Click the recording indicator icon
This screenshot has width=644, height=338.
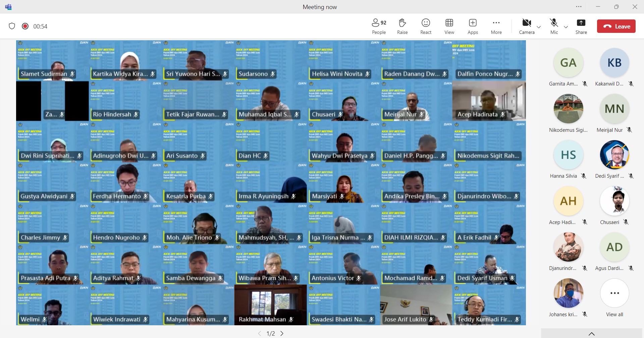click(x=25, y=26)
